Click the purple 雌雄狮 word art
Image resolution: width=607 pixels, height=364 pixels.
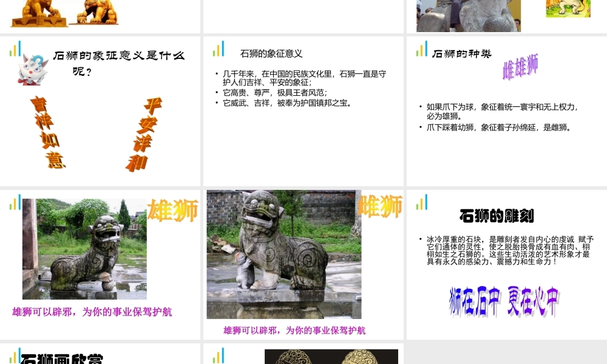tap(520, 67)
